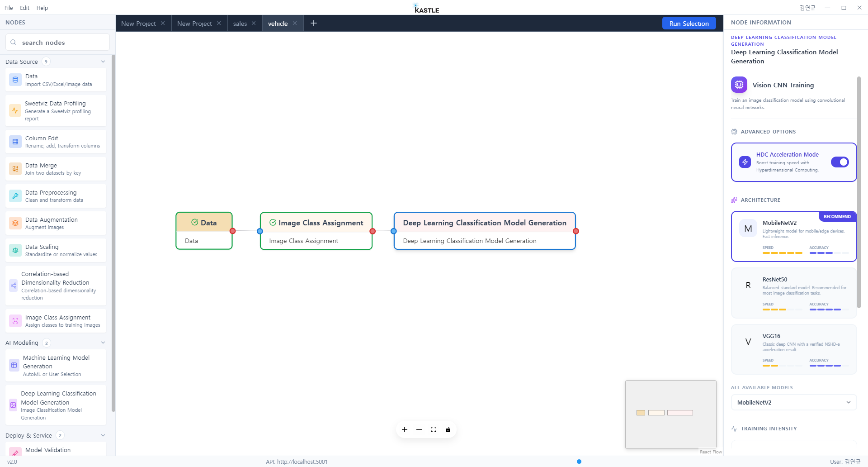Switch to the first New Project tab
The image size is (868, 467).
(138, 24)
